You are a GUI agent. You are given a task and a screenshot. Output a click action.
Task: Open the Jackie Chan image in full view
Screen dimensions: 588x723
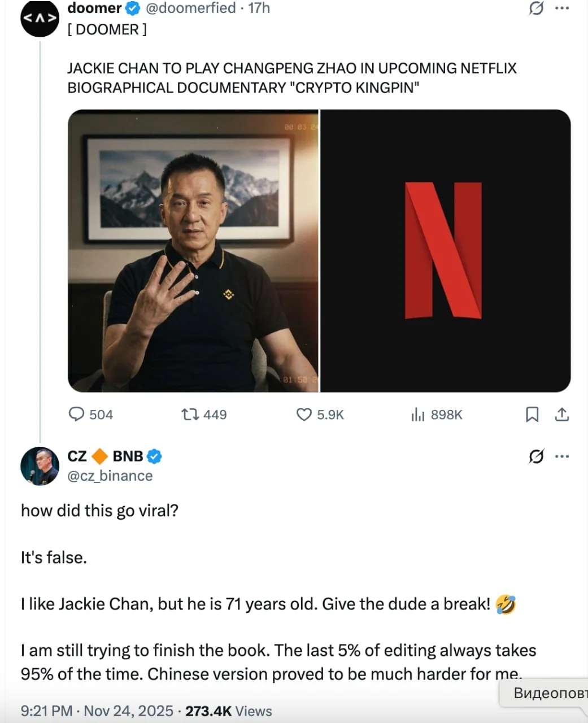click(194, 252)
